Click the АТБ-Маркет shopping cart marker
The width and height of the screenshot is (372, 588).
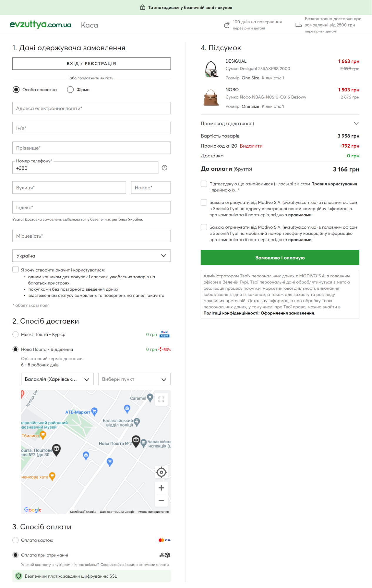coord(94,411)
